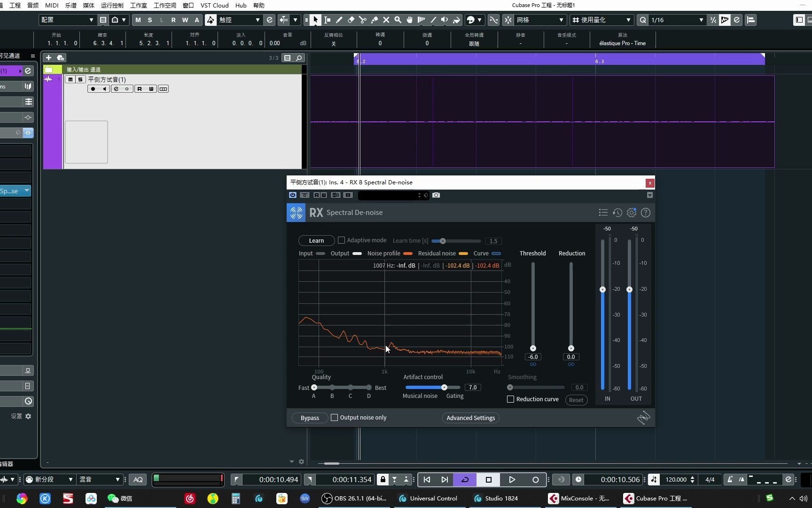This screenshot has width=812, height=508.
Task: Open track search magnifier in track list
Action: (299, 58)
